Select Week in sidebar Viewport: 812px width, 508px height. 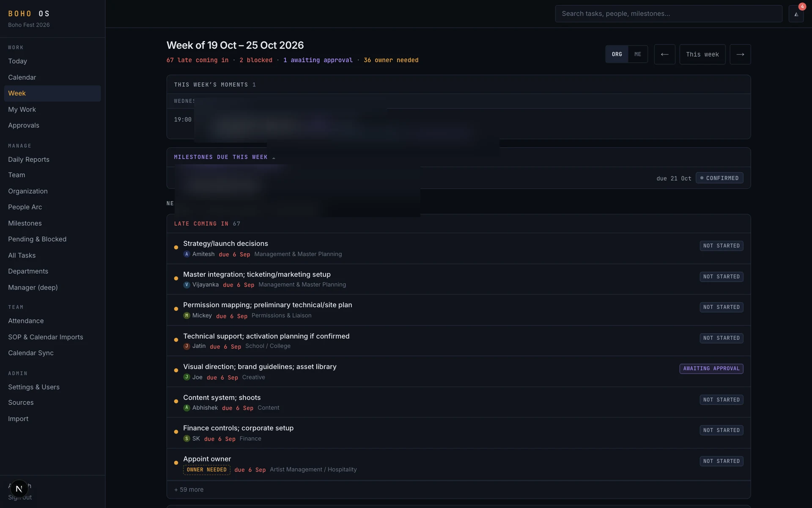(52, 93)
